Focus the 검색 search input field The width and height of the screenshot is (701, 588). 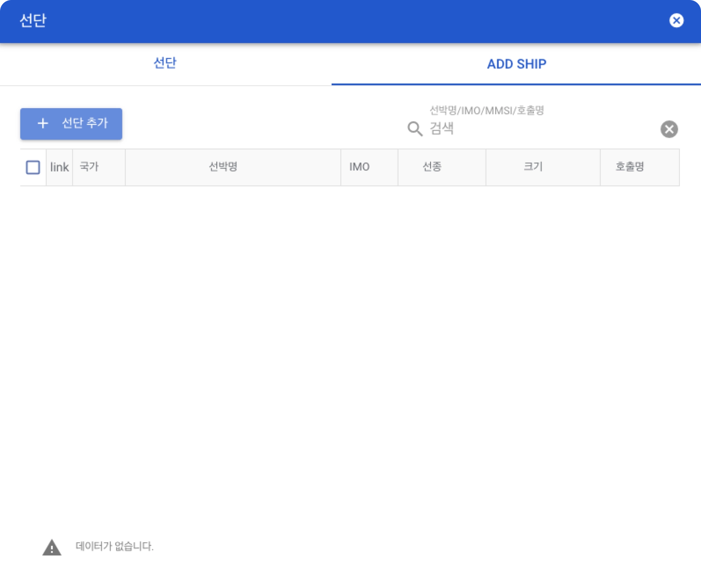pos(542,129)
